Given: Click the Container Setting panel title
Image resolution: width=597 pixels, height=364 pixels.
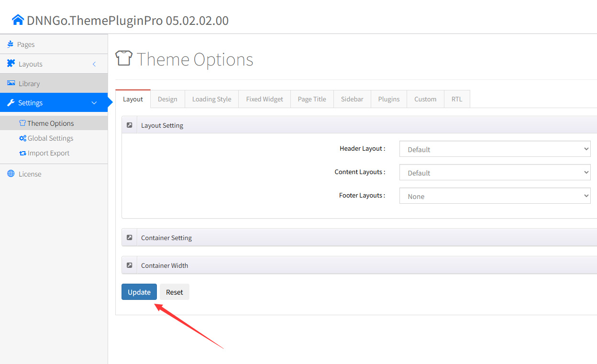Looking at the screenshot, I should pyautogui.click(x=166, y=238).
